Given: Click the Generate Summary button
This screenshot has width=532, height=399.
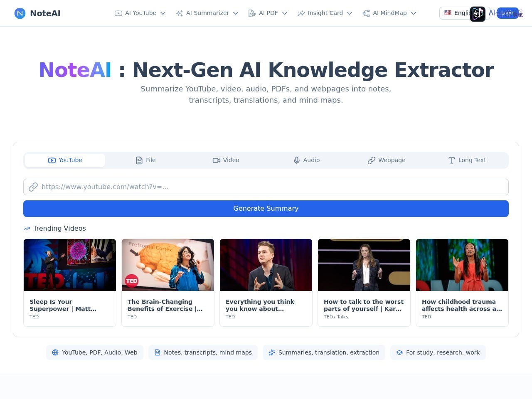Looking at the screenshot, I should (266, 209).
